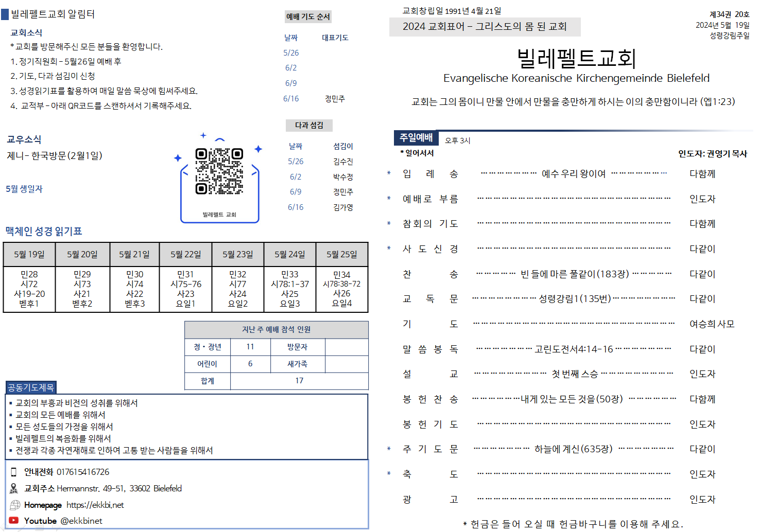Open the https://ekkbi.net homepage link
The image size is (757, 532).
click(x=95, y=505)
